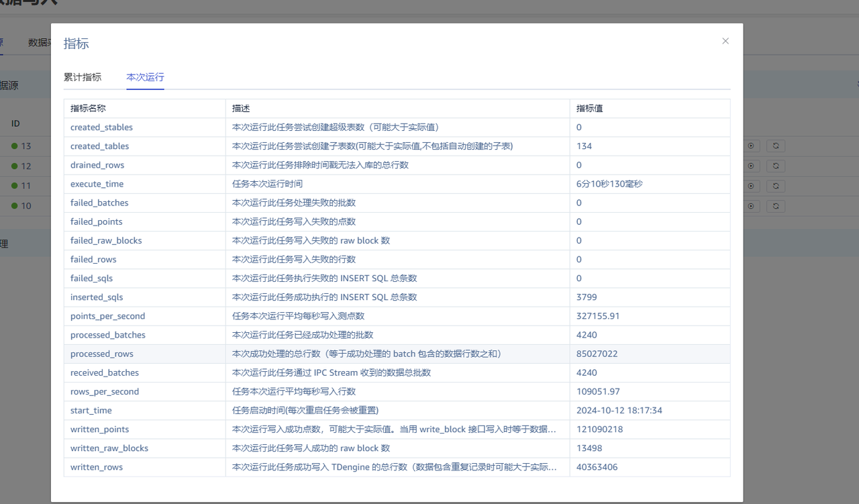Image resolution: width=859 pixels, height=504 pixels.
Task: Click the created_stables metric name
Action: click(101, 127)
